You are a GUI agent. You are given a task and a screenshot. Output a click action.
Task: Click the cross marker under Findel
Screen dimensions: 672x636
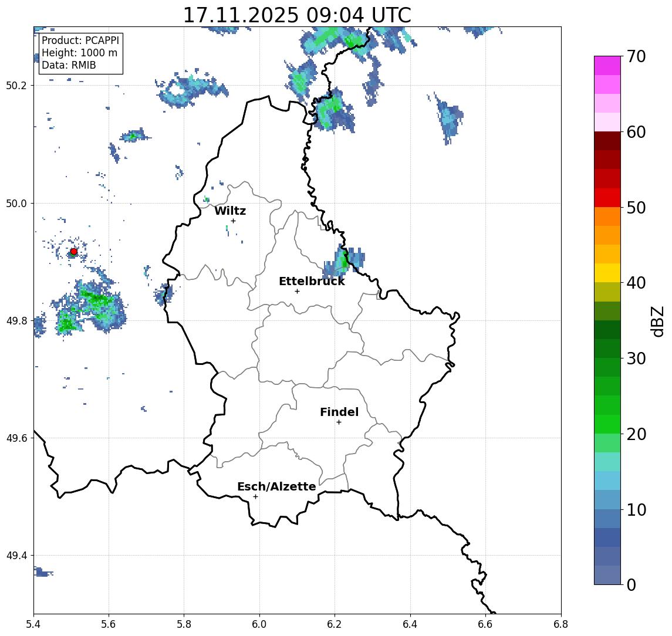point(339,422)
